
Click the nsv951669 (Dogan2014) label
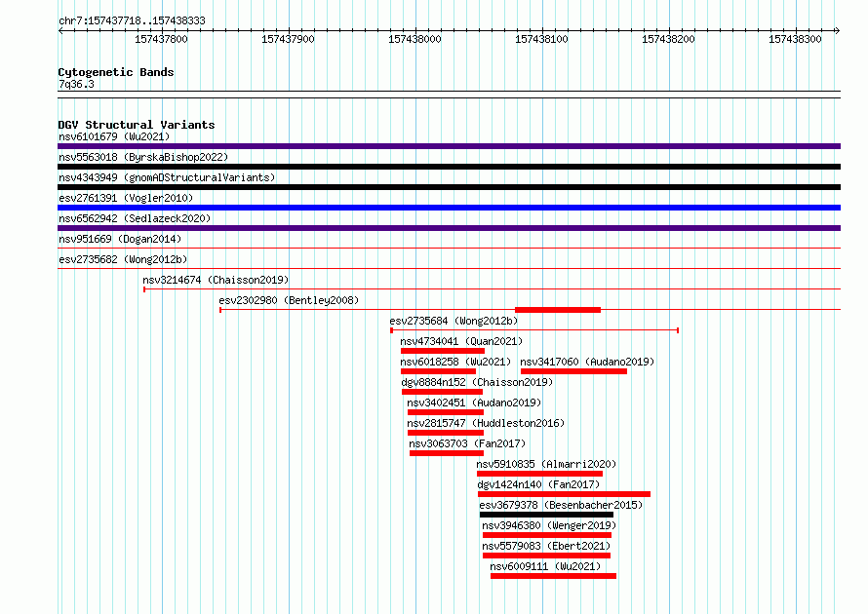tap(120, 239)
